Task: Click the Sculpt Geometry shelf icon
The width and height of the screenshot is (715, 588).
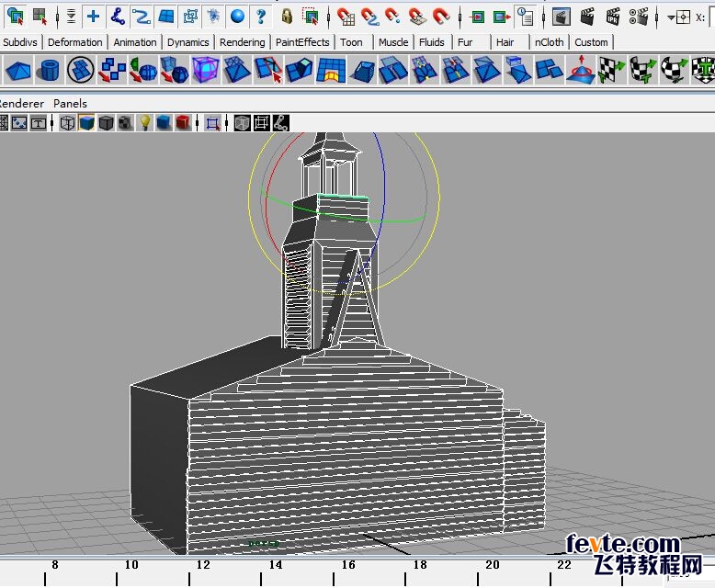Action: pyautogui.click(x=581, y=70)
